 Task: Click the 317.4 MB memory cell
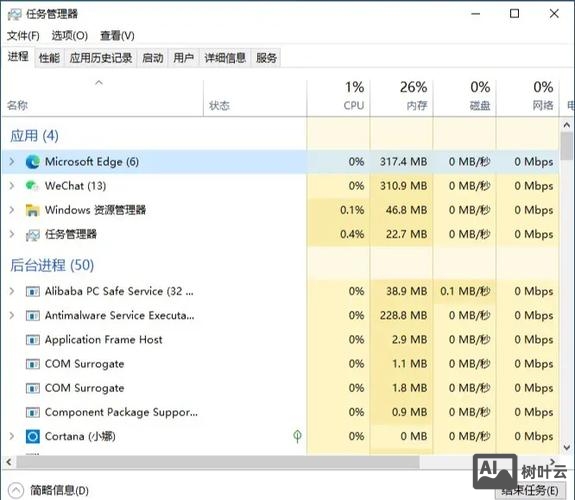point(403,162)
